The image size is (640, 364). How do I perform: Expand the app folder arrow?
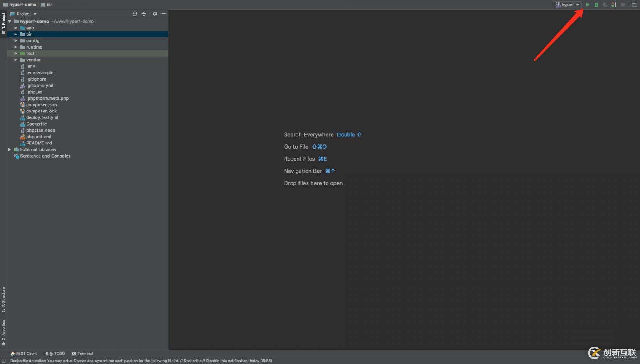click(x=16, y=28)
